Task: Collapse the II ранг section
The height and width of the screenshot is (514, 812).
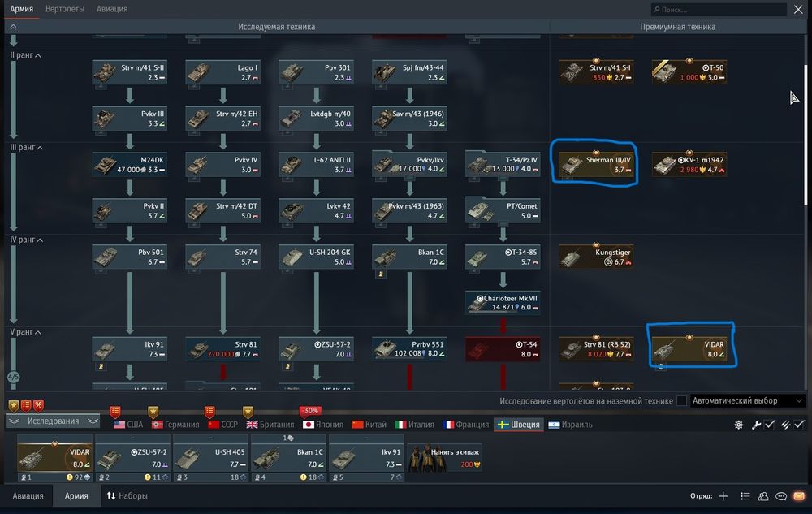Action: click(26, 55)
